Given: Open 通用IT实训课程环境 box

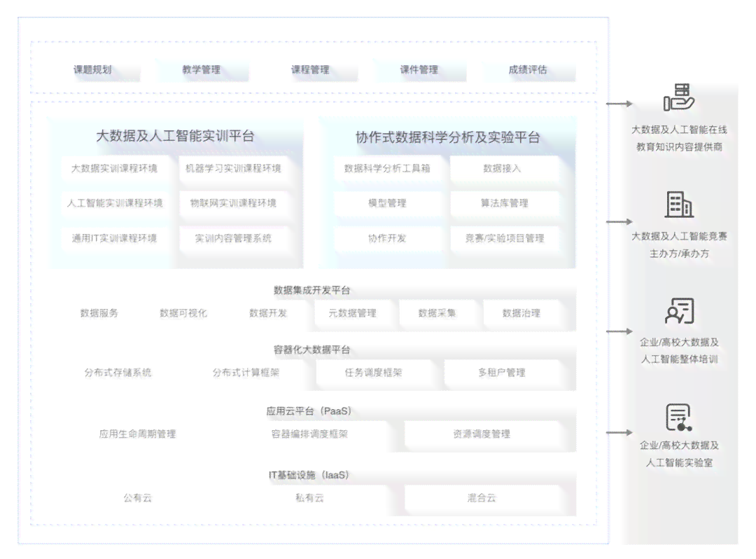Looking at the screenshot, I should pyautogui.click(x=114, y=238).
